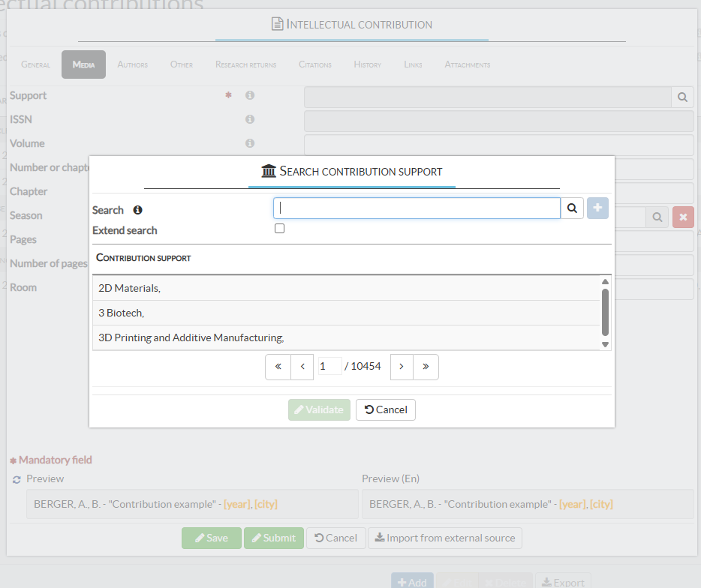Image resolution: width=701 pixels, height=588 pixels.
Task: Click info icon next to Search label
Action: [x=137, y=210]
